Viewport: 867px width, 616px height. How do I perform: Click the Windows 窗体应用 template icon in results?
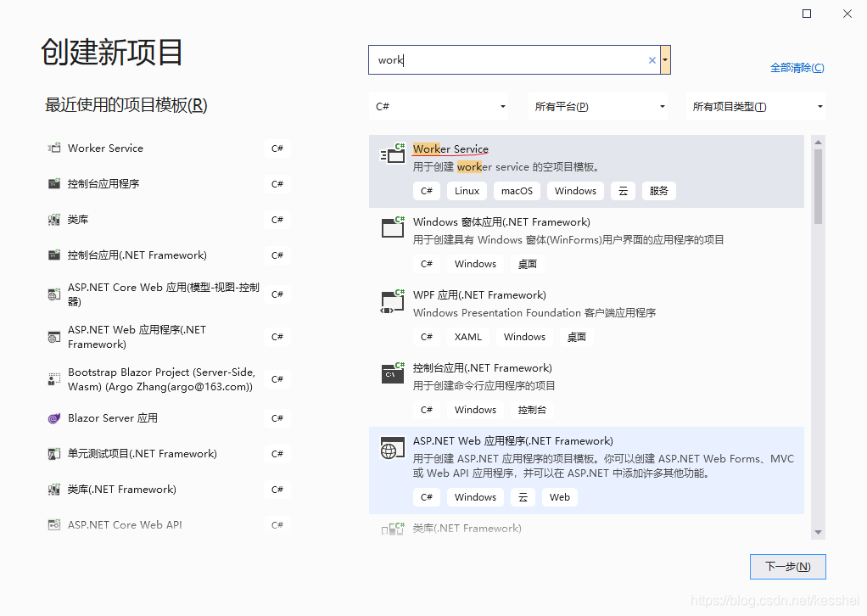[x=393, y=227]
